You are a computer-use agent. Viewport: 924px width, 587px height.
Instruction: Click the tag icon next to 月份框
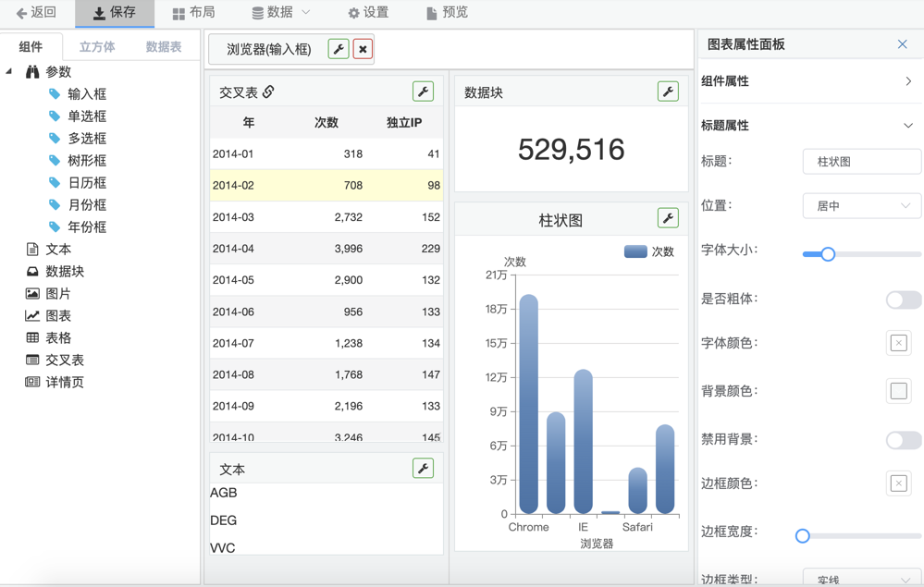[55, 205]
